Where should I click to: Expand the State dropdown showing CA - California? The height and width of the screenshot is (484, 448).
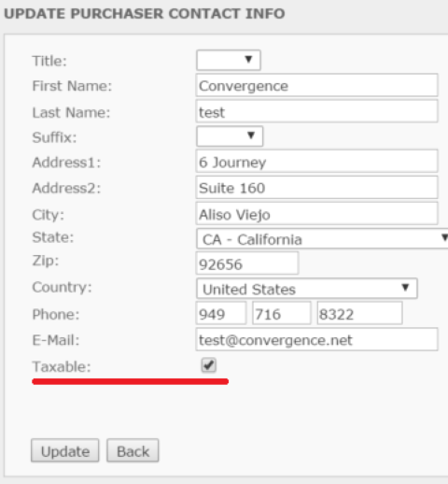pyautogui.click(x=322, y=238)
